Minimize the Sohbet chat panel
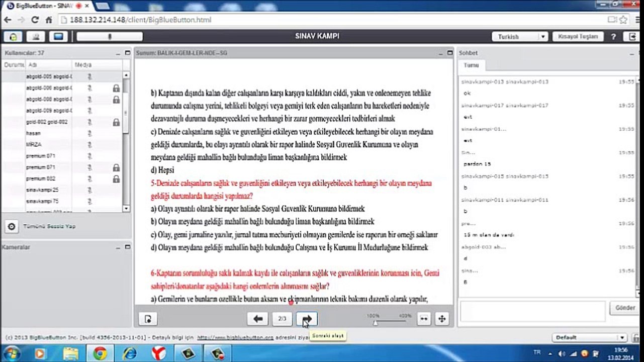This screenshot has height=362, width=644. [x=631, y=53]
